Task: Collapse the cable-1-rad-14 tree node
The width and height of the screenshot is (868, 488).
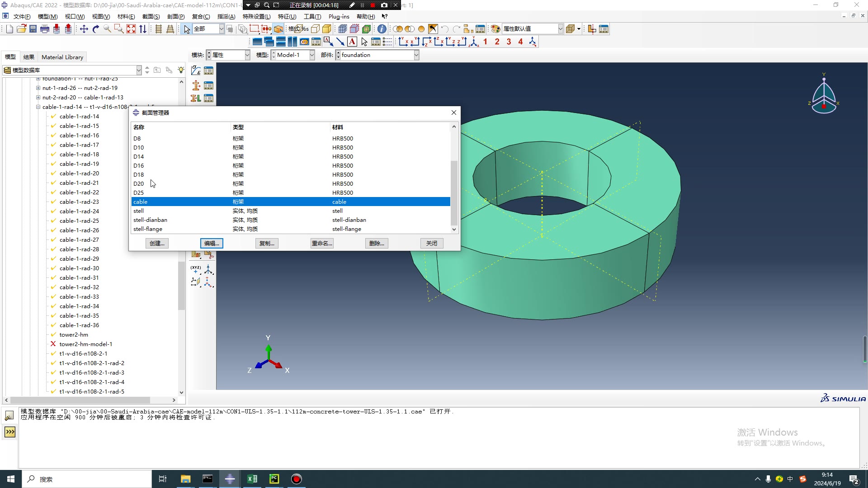Action: [x=38, y=107]
